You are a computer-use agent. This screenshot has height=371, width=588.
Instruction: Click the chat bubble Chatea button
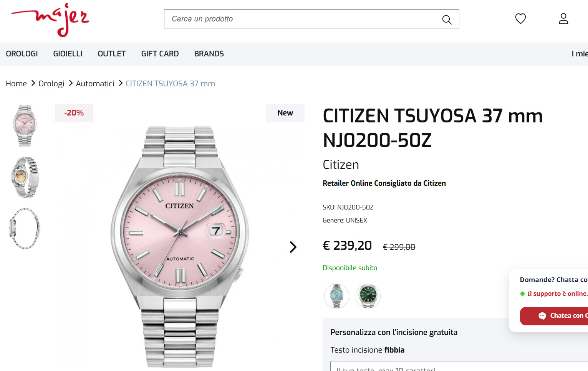554,316
